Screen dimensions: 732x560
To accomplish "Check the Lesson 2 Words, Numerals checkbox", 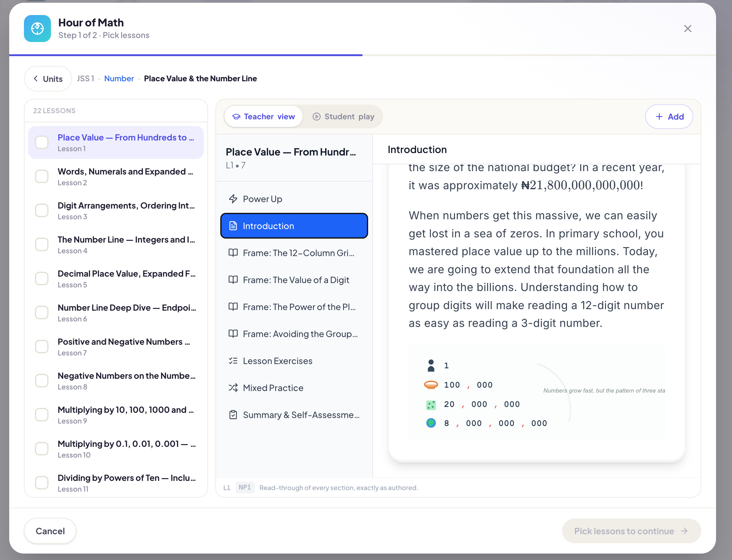I will (42, 176).
